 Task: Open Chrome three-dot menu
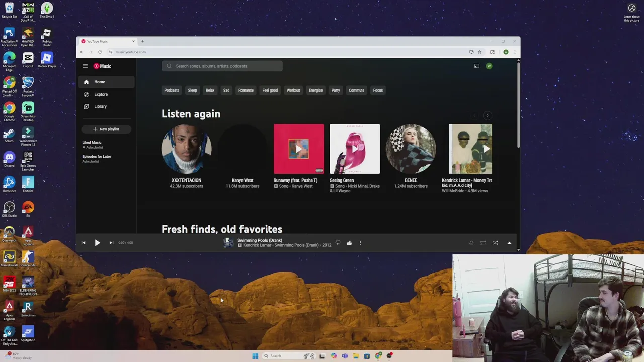[514, 52]
